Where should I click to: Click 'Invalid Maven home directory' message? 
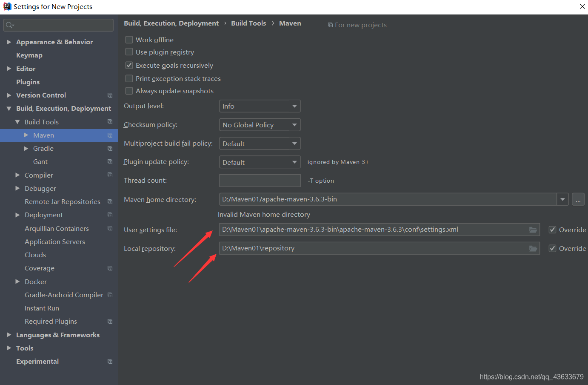(x=264, y=215)
